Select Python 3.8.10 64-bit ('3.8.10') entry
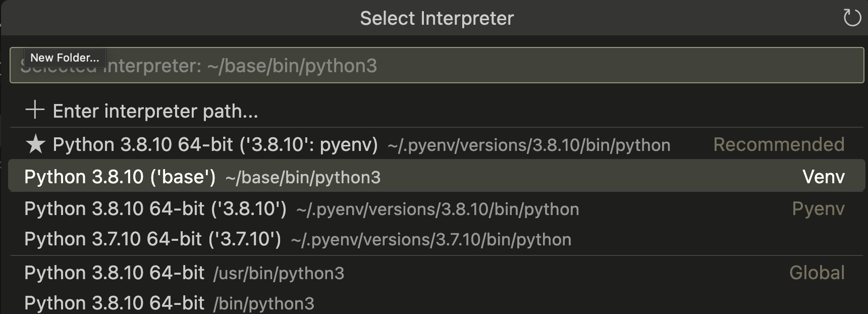This screenshot has width=868, height=314. 155,209
